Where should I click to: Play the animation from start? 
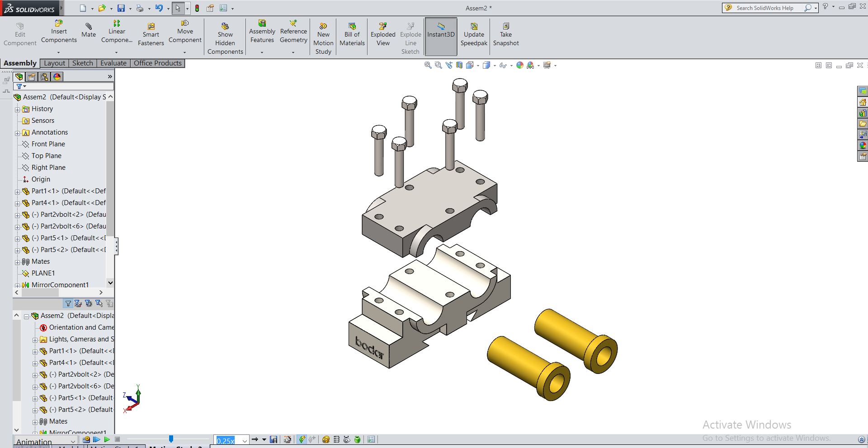[x=96, y=439]
